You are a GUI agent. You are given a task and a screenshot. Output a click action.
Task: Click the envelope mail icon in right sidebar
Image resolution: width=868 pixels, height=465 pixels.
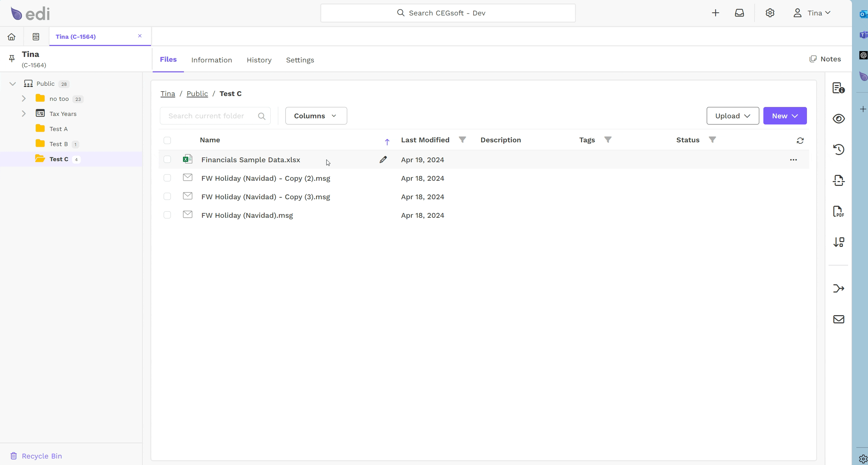click(x=838, y=319)
